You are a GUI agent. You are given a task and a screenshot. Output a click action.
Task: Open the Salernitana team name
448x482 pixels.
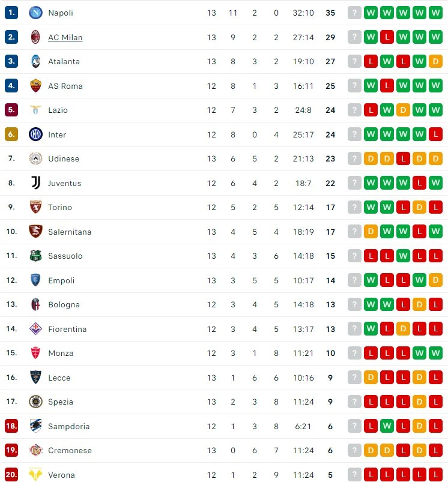pos(70,232)
